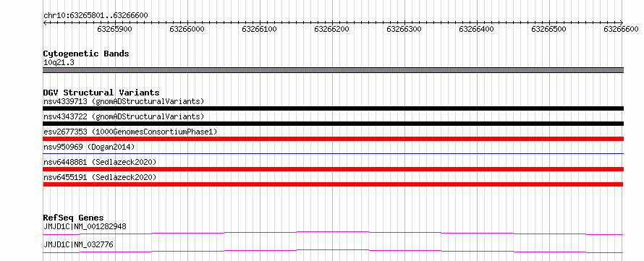Viewport: 644px width, 261px height.
Task: Select the thin blue line for nsv950969
Action: tap(333, 153)
